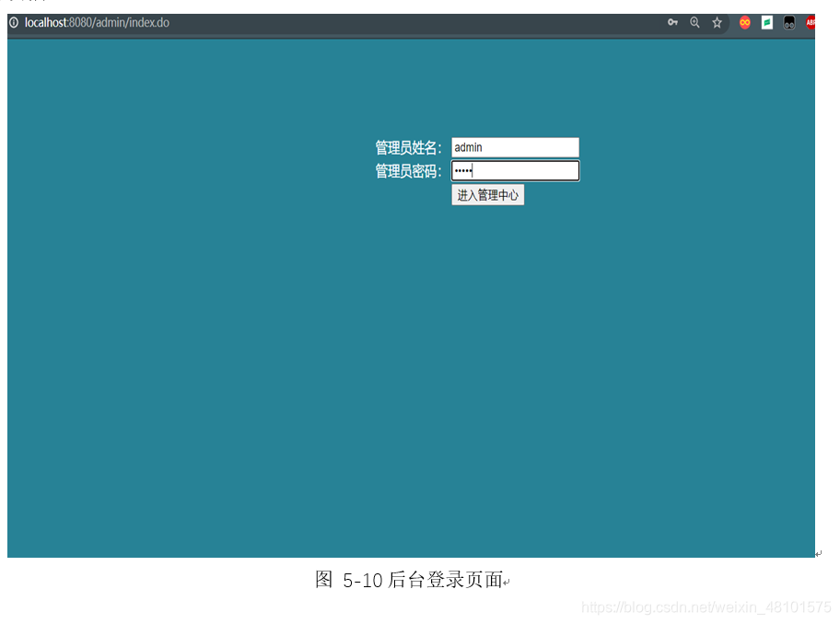The height and width of the screenshot is (624, 840).
Task: Select the localhost:8080/admin/index.do address text
Action: 97,22
